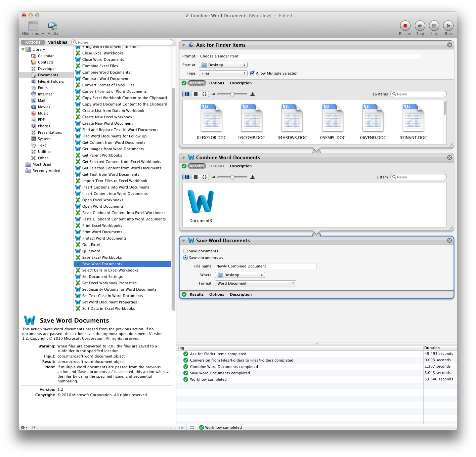The height and width of the screenshot is (457, 476).
Task: Switch Combine Word Documents results to icon view
Action: tap(187, 177)
